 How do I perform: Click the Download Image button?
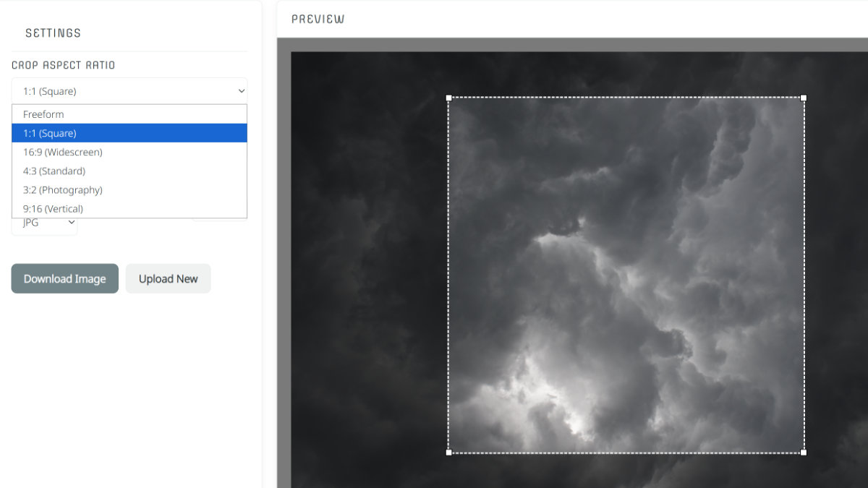pyautogui.click(x=64, y=278)
